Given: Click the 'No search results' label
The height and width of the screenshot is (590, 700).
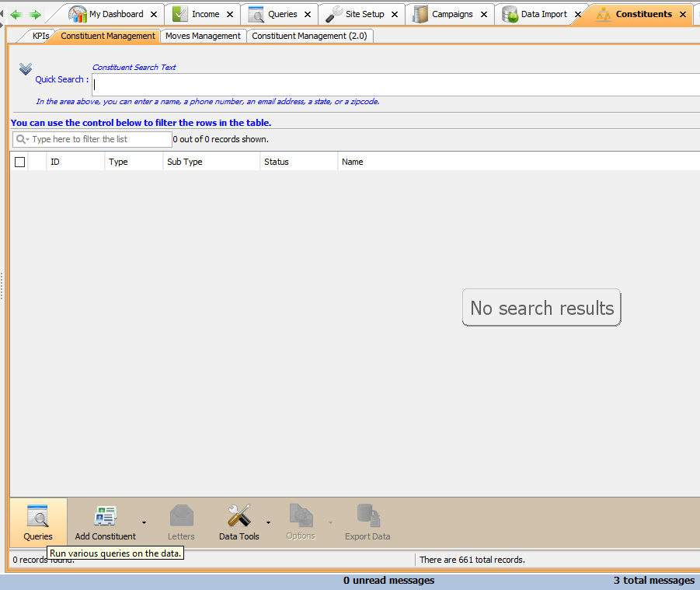Looking at the screenshot, I should [542, 308].
